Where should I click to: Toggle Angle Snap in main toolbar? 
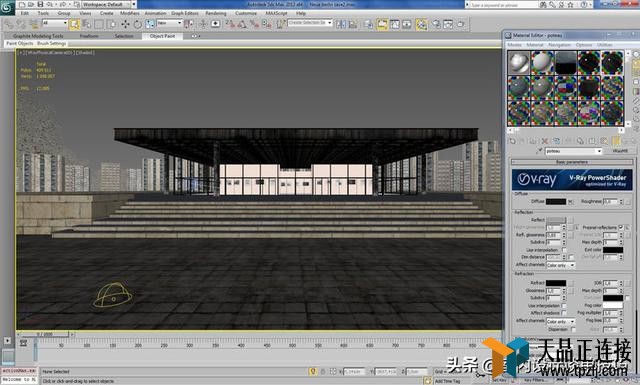tap(242, 24)
